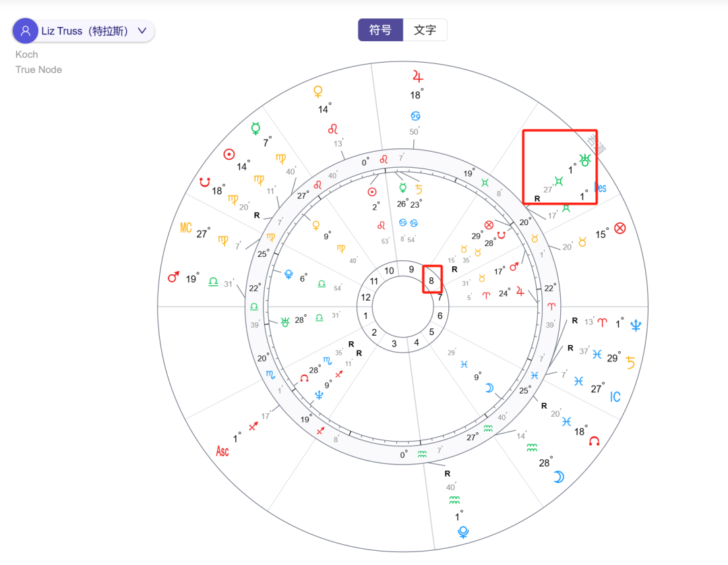Select the 符号 tab
The image size is (728, 565).
click(x=380, y=30)
